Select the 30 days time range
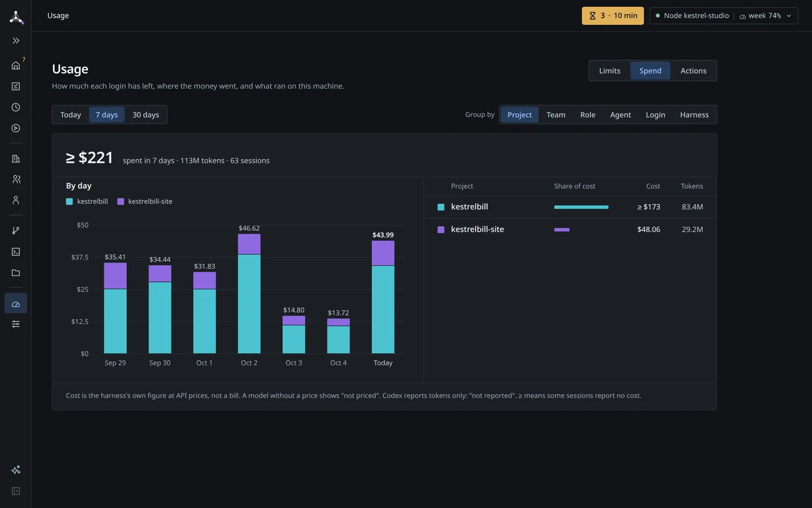812x508 pixels. [x=145, y=115]
